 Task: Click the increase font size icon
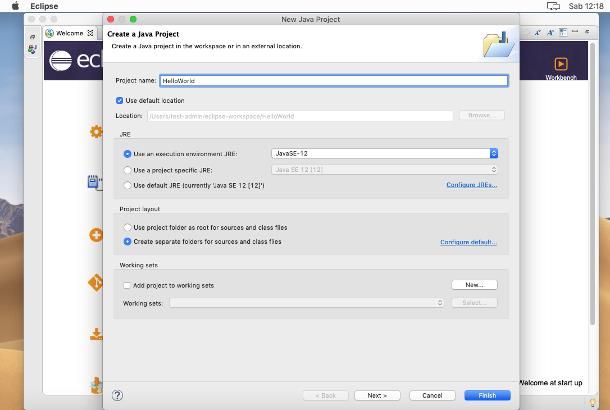550,33
